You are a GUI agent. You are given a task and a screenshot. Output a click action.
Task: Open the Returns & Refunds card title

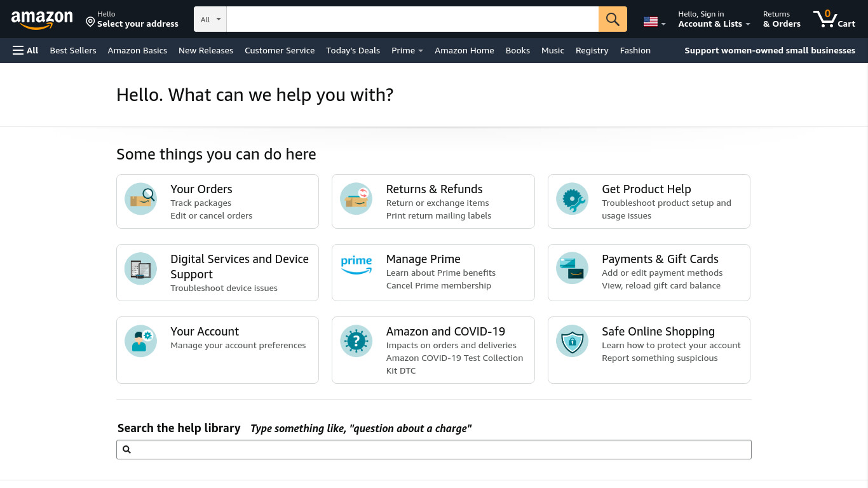(435, 189)
